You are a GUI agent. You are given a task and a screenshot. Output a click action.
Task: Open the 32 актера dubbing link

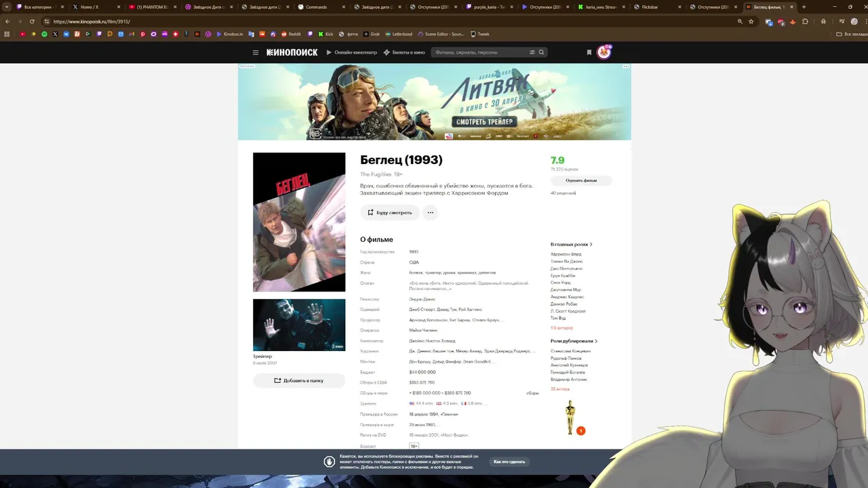pos(560,389)
